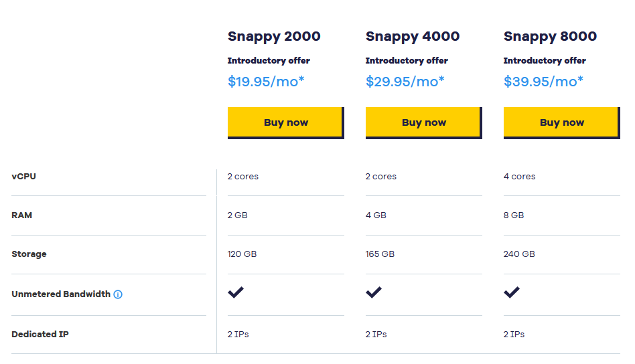Click the 4 cores vCPU value
The width and height of the screenshot is (635, 364).
(x=520, y=177)
